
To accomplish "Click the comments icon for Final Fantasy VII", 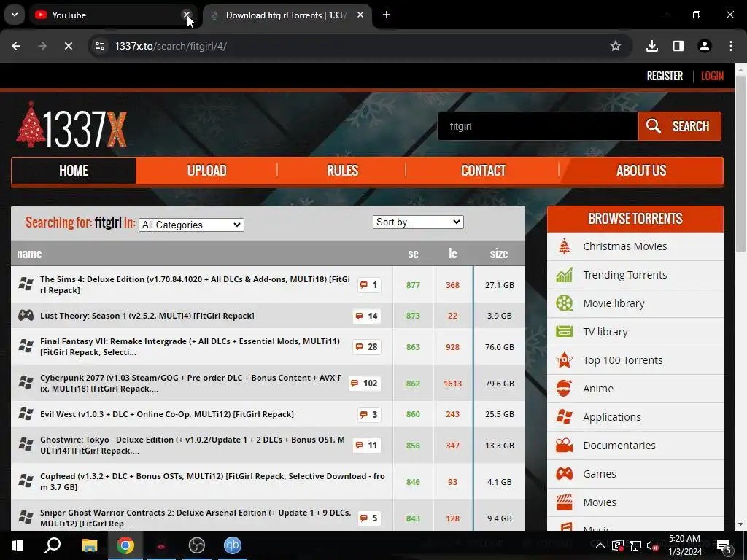I will (x=359, y=347).
